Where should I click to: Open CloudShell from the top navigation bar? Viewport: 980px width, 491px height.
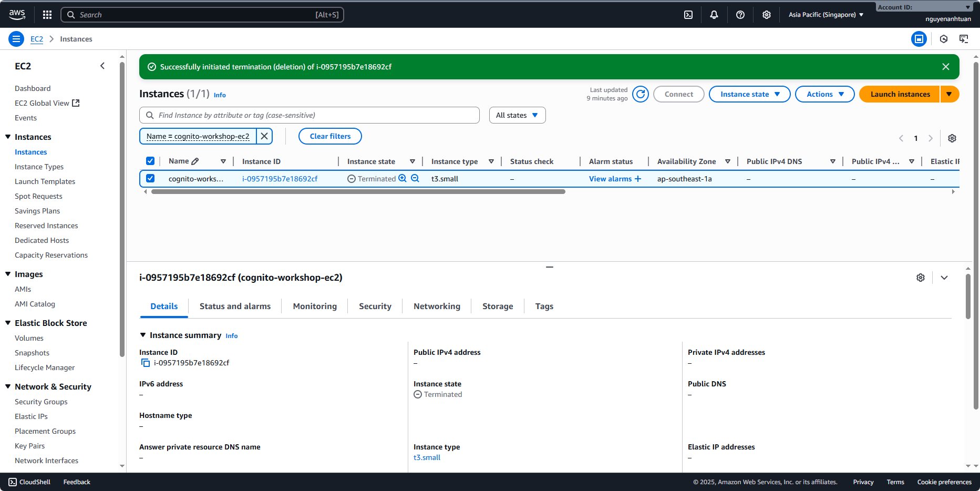688,15
